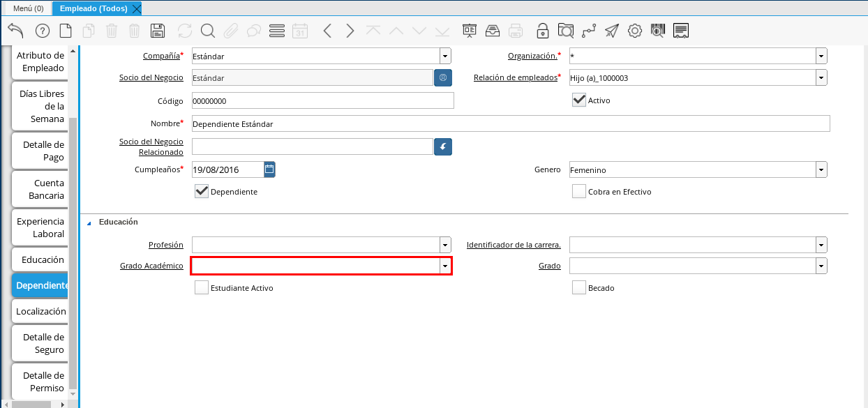
Task: Click into the Nombre text field
Action: coord(510,123)
